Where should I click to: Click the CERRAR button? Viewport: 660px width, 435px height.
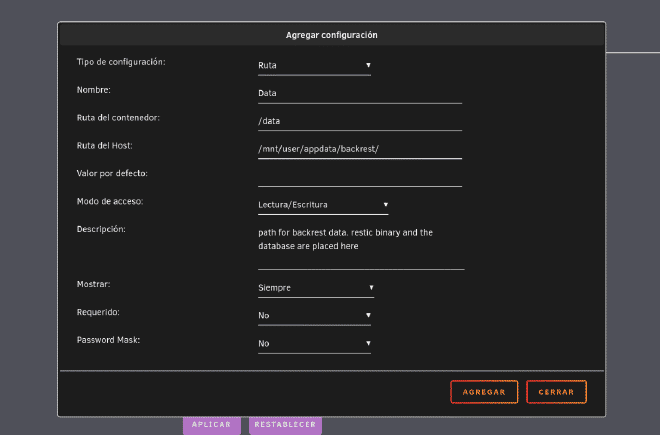[556, 392]
